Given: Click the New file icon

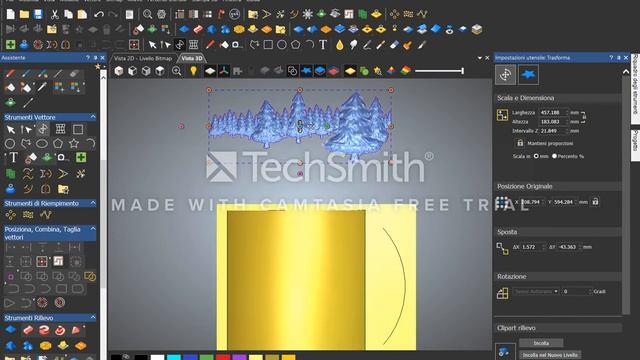Looking at the screenshot, I should tap(11, 14).
